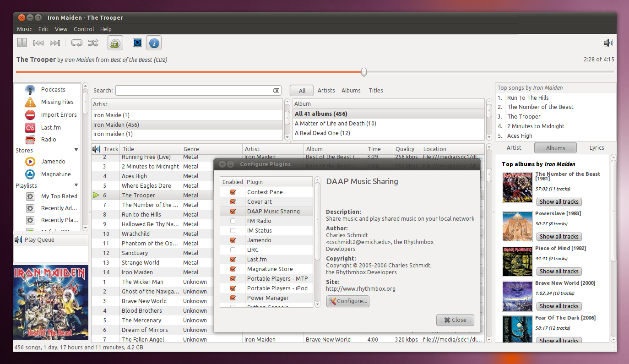This screenshot has width=629, height=364.
Task: Filter search by Artists
Action: pos(326,91)
